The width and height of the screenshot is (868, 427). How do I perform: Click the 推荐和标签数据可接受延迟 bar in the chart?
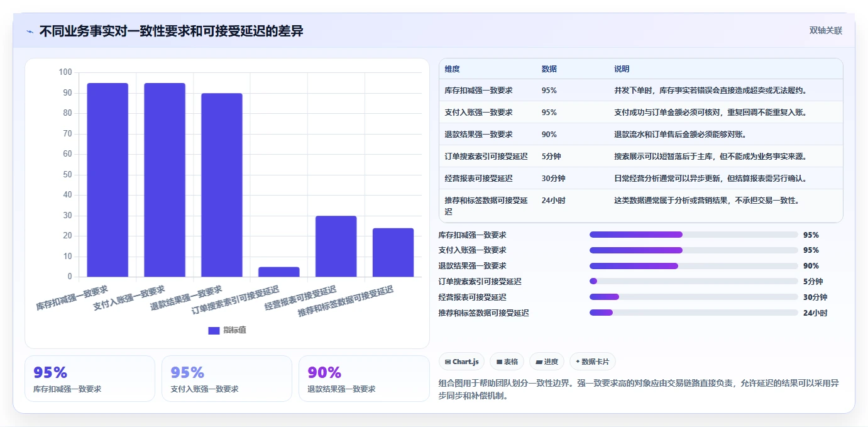(393, 252)
